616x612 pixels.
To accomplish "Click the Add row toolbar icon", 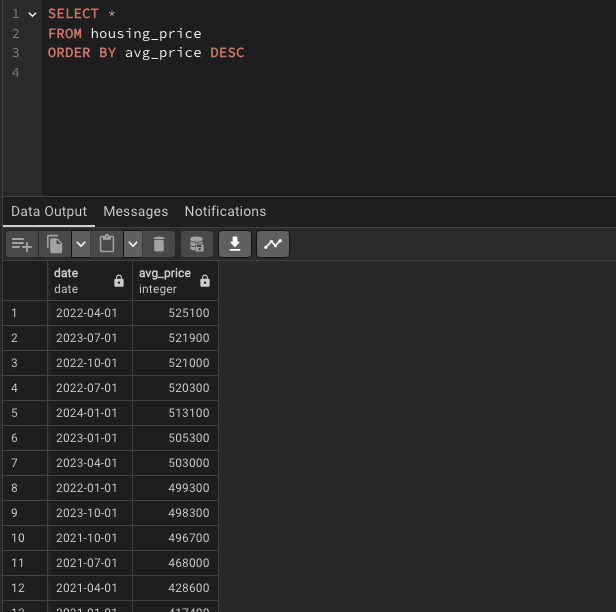I will (x=22, y=244).
